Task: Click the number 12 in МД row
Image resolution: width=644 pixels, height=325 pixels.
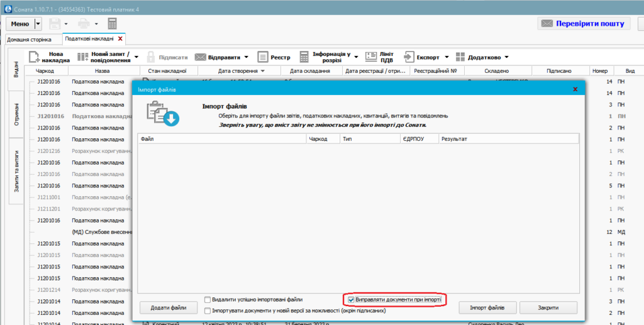Action: pyautogui.click(x=609, y=232)
